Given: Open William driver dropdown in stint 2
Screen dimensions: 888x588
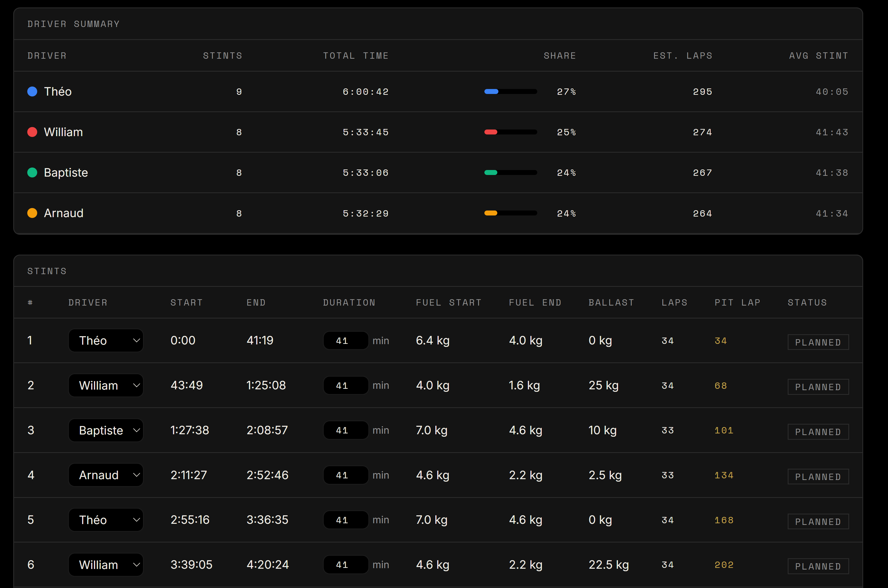Looking at the screenshot, I should [x=106, y=385].
